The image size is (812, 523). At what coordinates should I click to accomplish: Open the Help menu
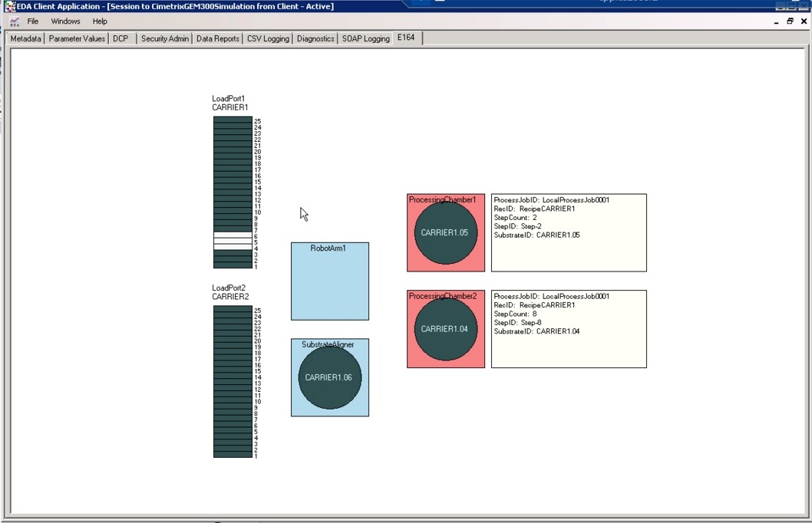click(100, 21)
